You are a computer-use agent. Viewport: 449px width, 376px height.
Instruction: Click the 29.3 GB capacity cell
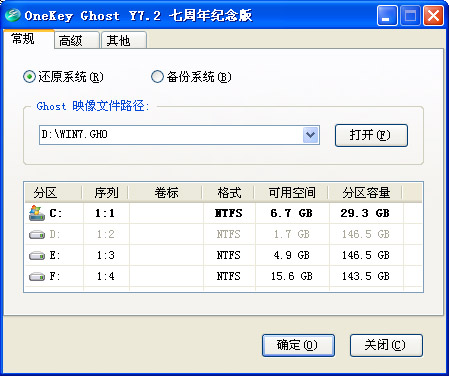point(365,213)
